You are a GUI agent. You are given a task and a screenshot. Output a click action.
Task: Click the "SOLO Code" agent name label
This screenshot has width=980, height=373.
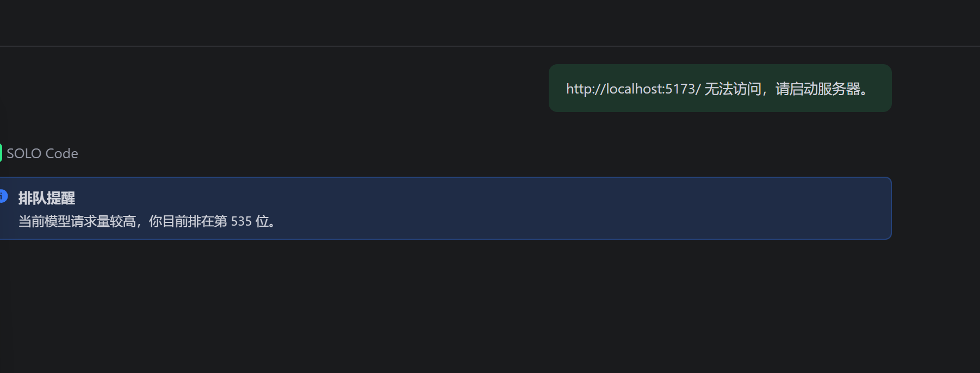coord(42,153)
